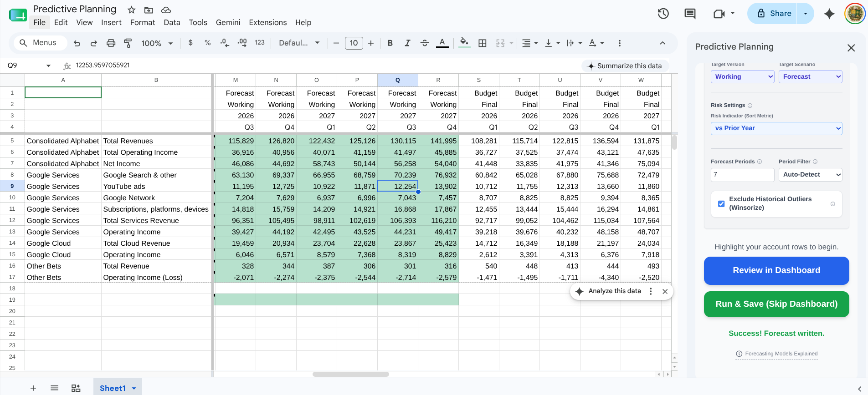Add a new sheet with plus icon
The height and width of the screenshot is (395, 868).
33,388
